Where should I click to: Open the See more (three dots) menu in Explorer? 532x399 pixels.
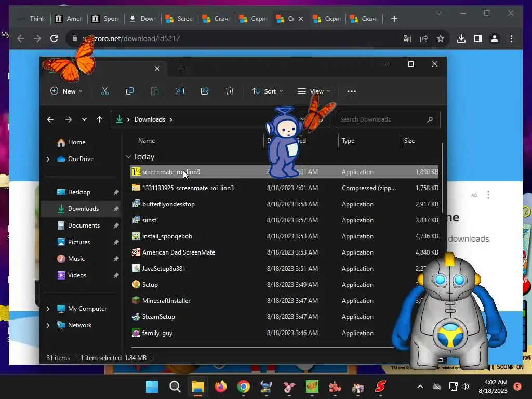point(352,91)
